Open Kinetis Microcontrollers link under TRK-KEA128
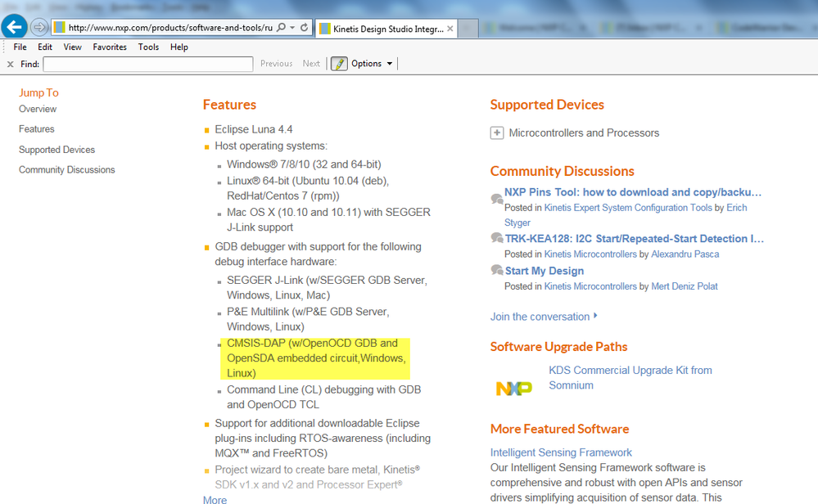The width and height of the screenshot is (818, 504). [x=590, y=254]
